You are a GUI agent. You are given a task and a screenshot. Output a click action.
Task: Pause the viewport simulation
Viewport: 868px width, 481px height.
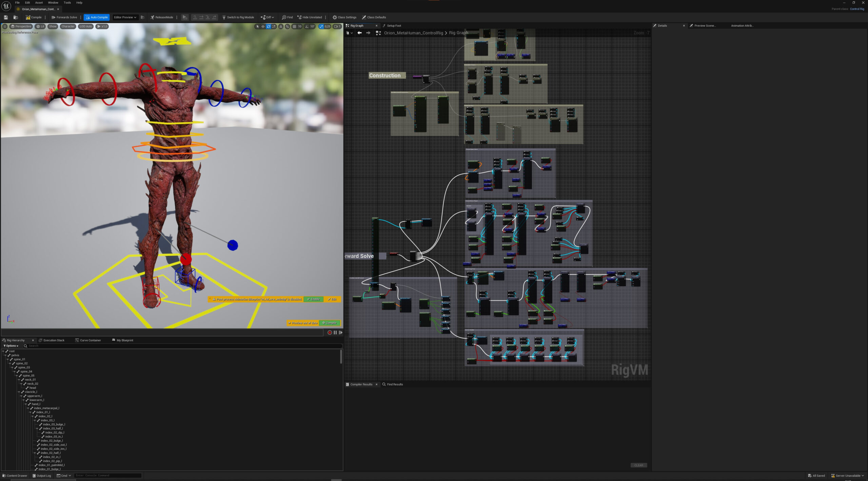coord(335,333)
